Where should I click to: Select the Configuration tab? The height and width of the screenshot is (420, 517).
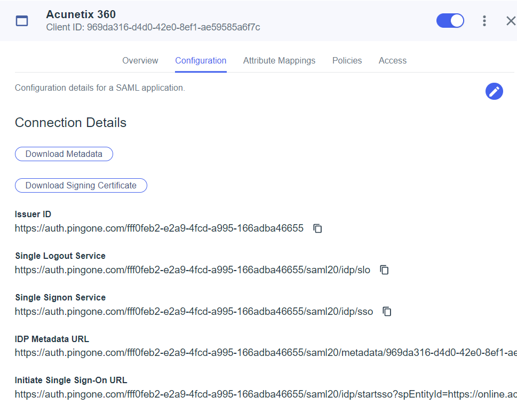201,60
